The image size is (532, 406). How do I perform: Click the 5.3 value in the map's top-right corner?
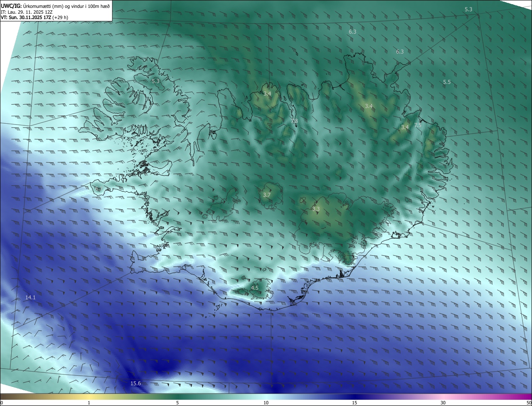click(468, 9)
